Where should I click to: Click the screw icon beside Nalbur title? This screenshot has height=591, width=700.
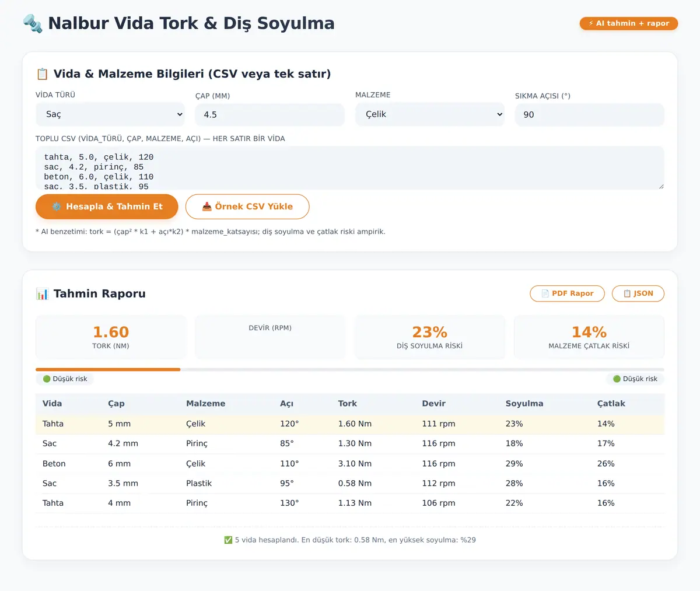click(33, 23)
